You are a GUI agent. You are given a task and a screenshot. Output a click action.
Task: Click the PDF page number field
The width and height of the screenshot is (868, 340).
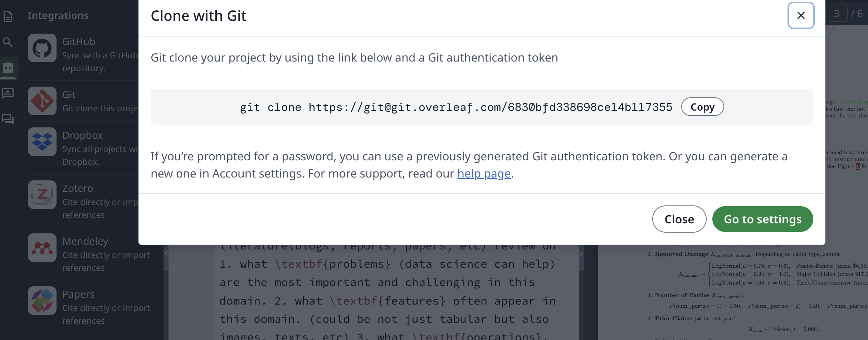[836, 14]
